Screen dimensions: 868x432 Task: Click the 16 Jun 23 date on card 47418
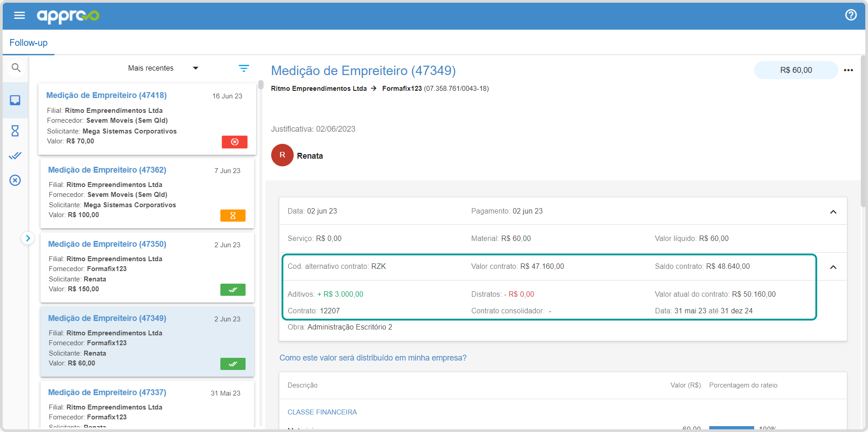click(x=227, y=96)
